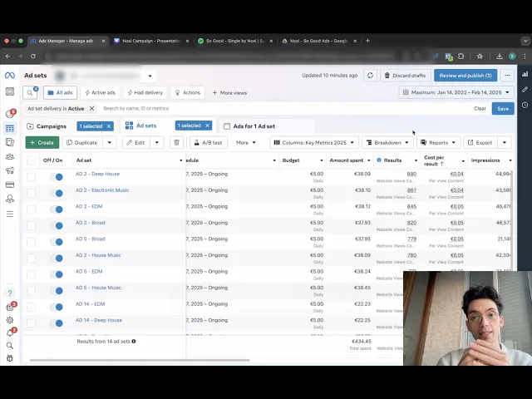The width and height of the screenshot is (532, 399).
Task: Toggle off AD 5 - Broad ad set
Action: pyautogui.click(x=57, y=242)
